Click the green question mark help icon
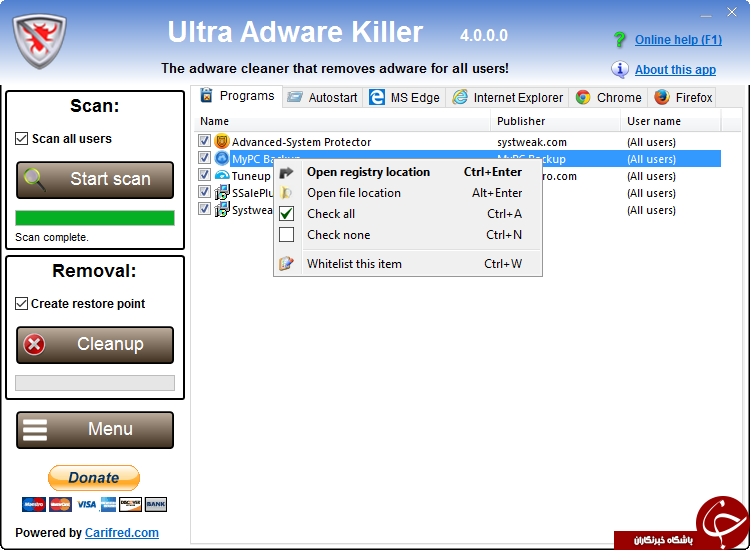 coord(620,40)
